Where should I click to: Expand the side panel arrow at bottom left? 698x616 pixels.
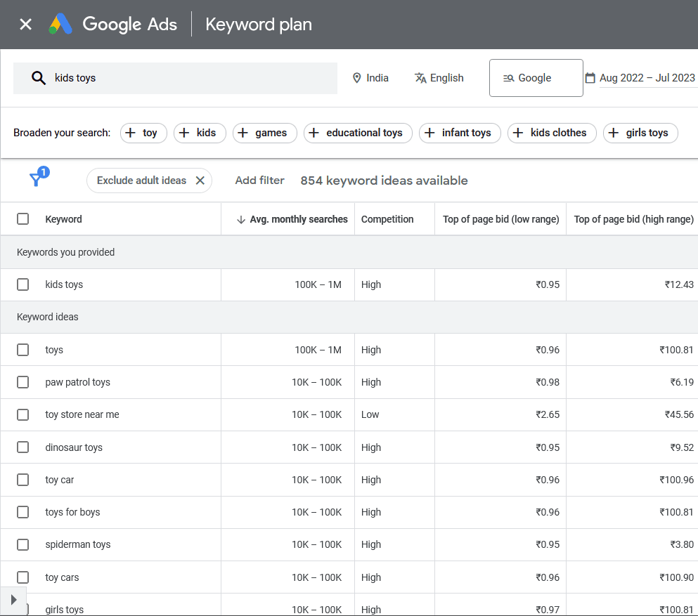click(13, 600)
